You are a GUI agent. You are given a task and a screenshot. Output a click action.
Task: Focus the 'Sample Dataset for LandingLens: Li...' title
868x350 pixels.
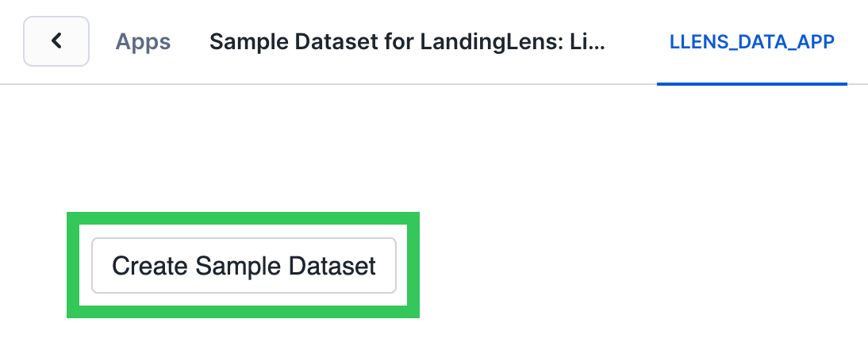pos(407,42)
